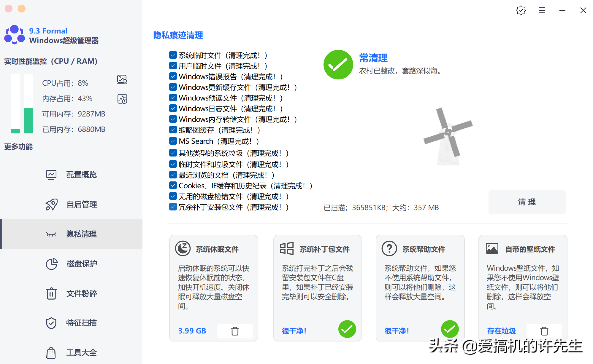Click the performance chart icon beside memory usage
This screenshot has width=593, height=364.
[x=122, y=99]
